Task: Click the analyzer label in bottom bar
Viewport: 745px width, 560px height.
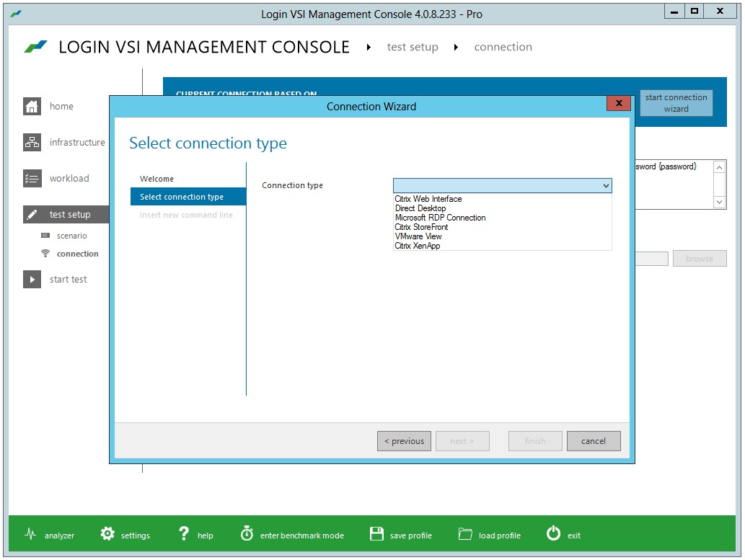Action: click(59, 535)
